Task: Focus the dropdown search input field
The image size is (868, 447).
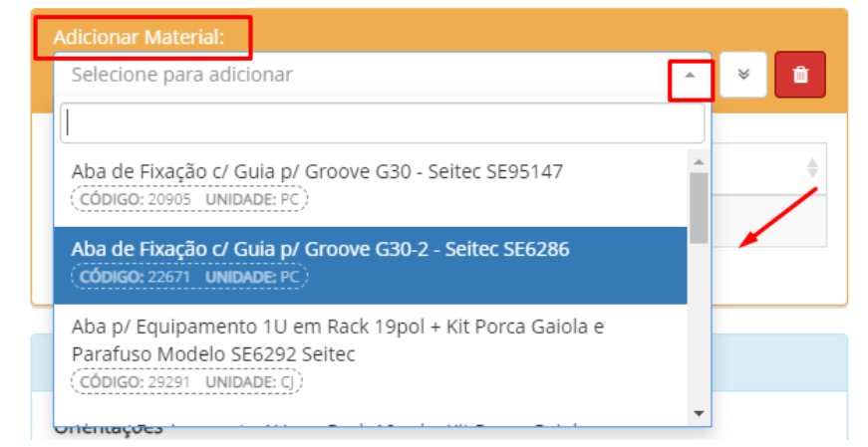Action: [383, 122]
